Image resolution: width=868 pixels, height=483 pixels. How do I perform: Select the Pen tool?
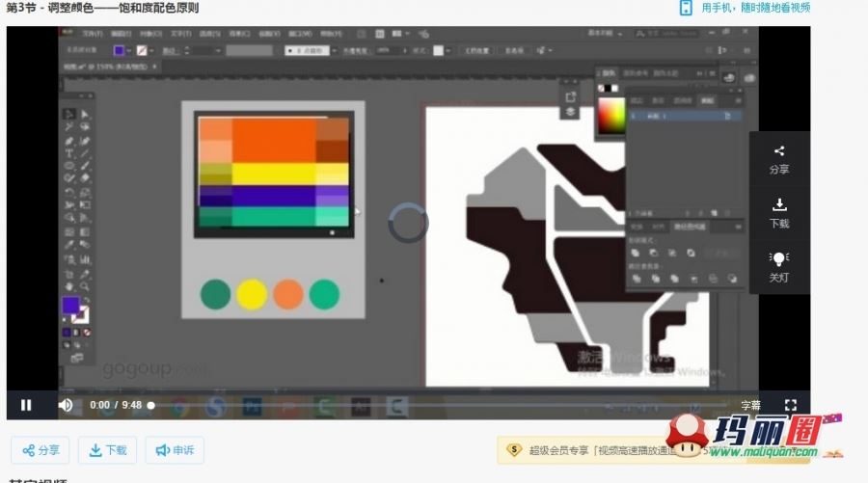69,141
